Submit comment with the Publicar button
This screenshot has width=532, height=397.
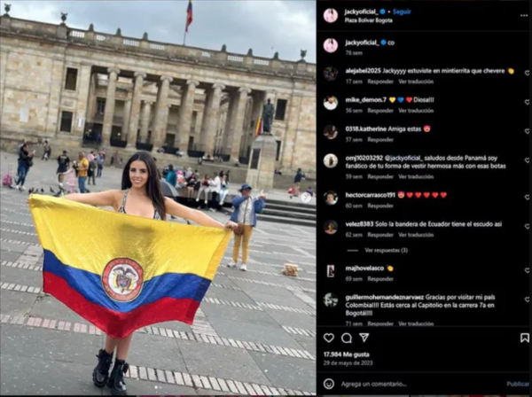pyautogui.click(x=518, y=384)
